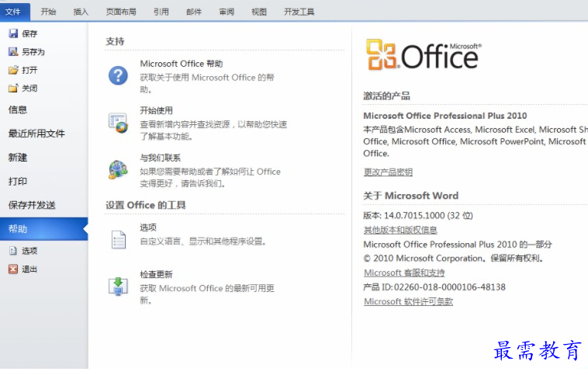The height and width of the screenshot is (375, 588).
Task: Click version text 14.0.7015.1000 (32 位)
Action: (x=428, y=216)
